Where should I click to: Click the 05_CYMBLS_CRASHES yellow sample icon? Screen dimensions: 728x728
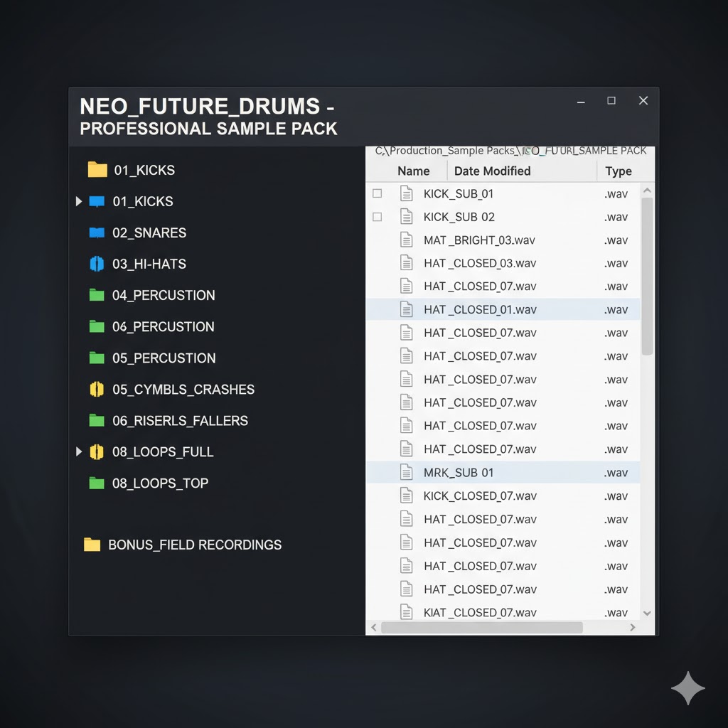tap(97, 389)
